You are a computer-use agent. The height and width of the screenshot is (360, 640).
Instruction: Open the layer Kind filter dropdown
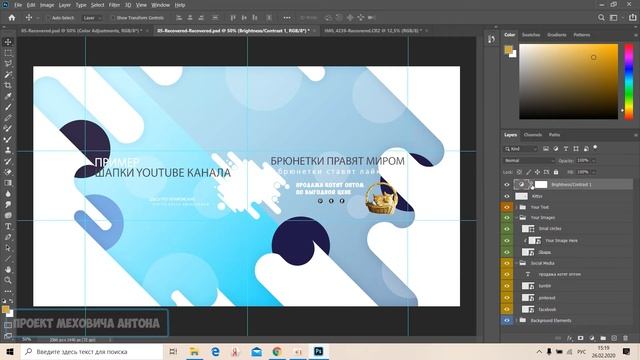click(521, 149)
